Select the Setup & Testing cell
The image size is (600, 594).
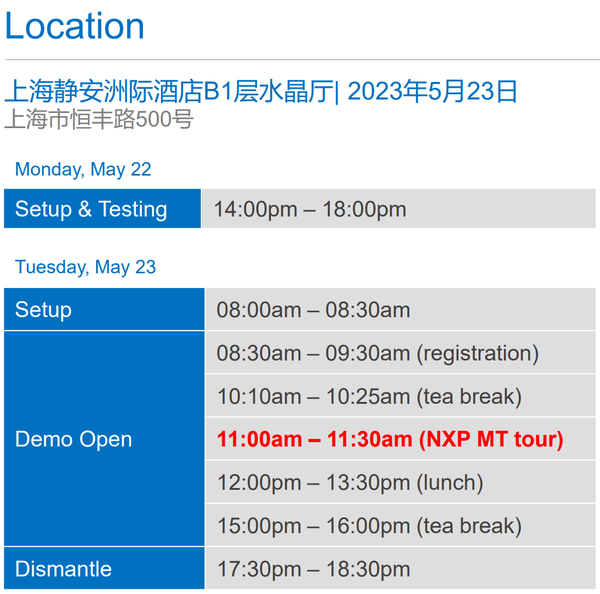(102, 209)
